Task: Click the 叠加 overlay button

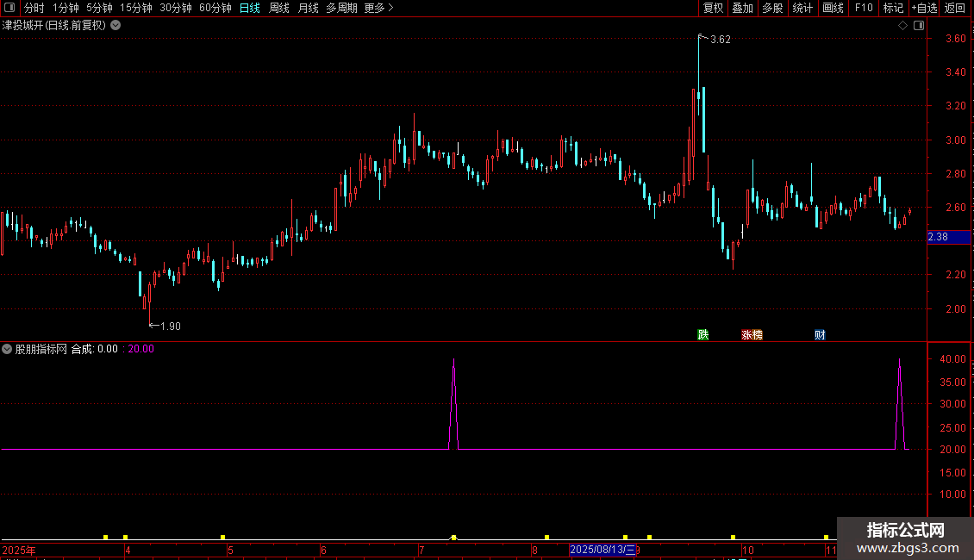Action: click(742, 8)
